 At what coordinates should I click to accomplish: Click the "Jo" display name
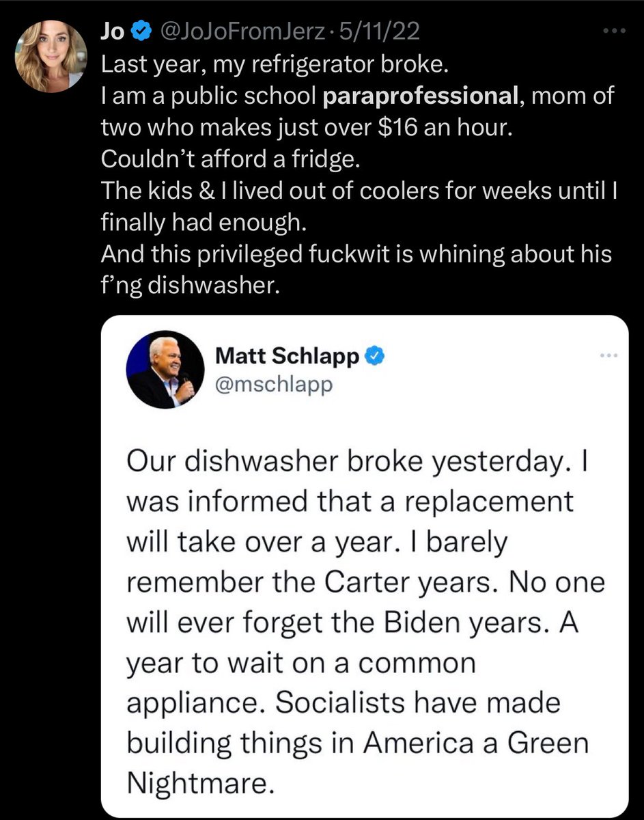pos(112,31)
